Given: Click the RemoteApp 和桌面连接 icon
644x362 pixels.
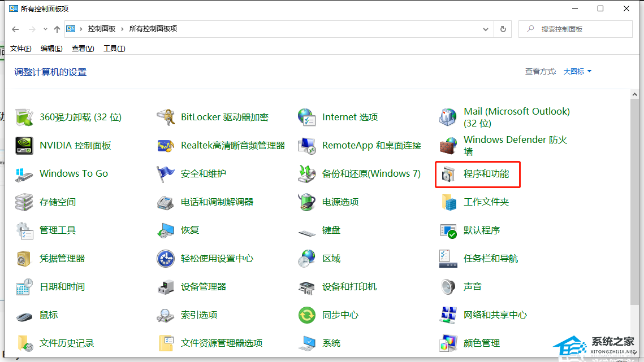Looking at the screenshot, I should (307, 146).
